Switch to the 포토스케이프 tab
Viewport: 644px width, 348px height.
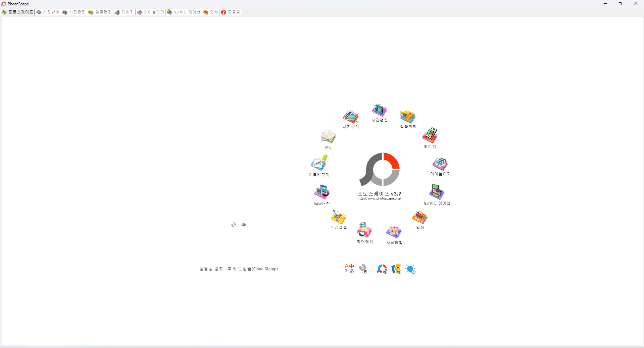tap(17, 12)
